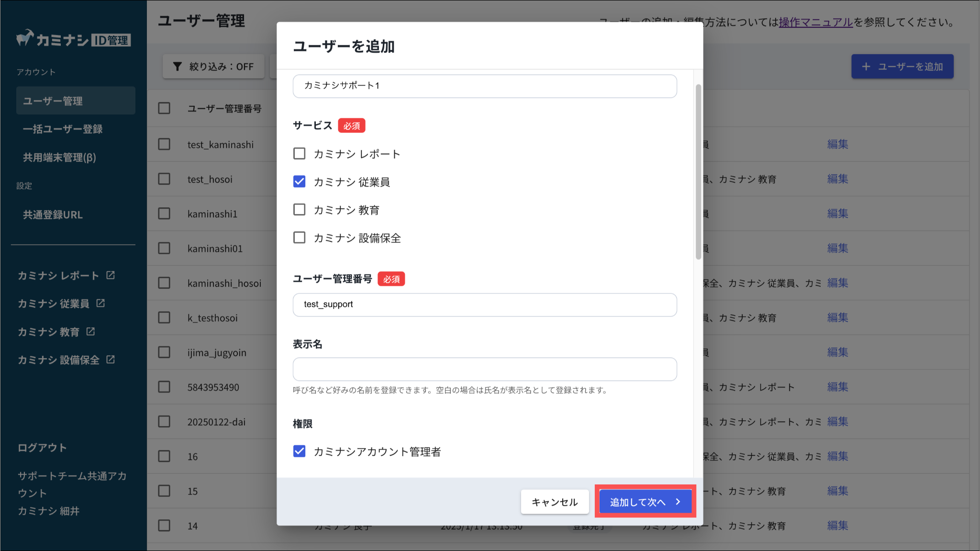980x551 pixels.
Task: Tick the checkbox for test_kaminashi row
Action: coord(164,144)
